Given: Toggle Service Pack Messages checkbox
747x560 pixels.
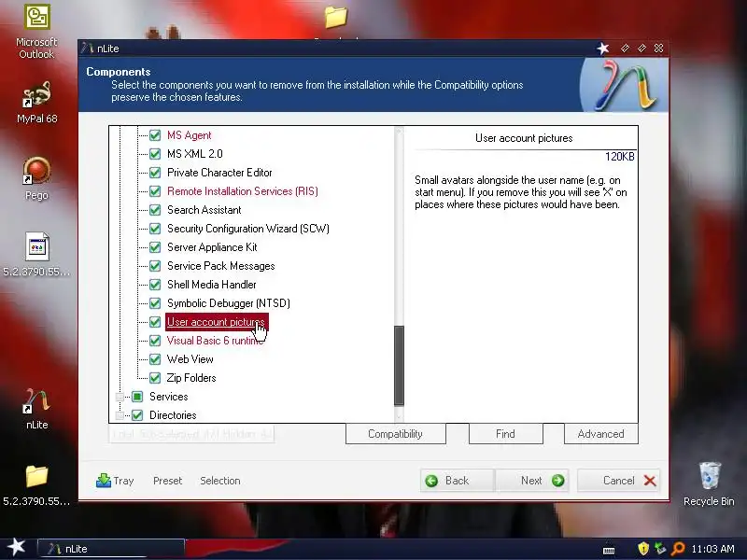Looking at the screenshot, I should pyautogui.click(x=155, y=266).
